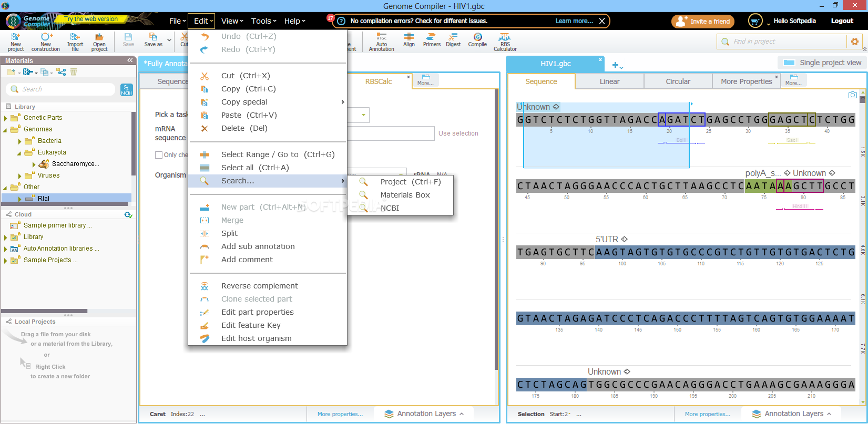Click the shopping cart icon
This screenshot has width=868, height=424.
tap(755, 21)
